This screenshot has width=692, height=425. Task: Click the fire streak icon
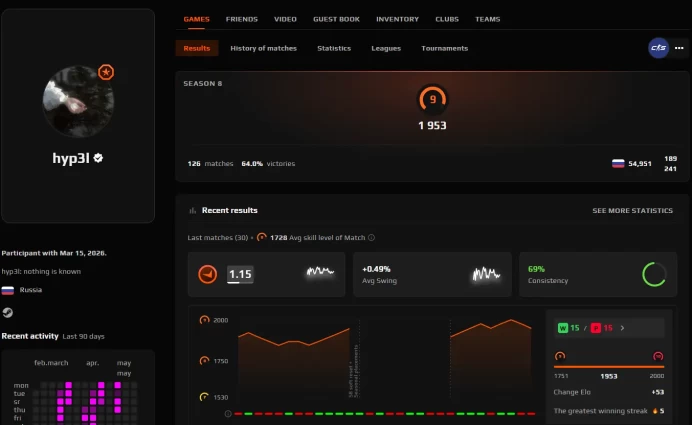[655, 411]
